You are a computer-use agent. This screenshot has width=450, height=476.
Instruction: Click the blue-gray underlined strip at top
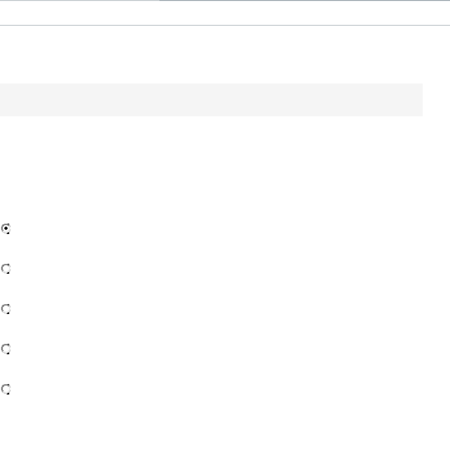click(304, 1)
